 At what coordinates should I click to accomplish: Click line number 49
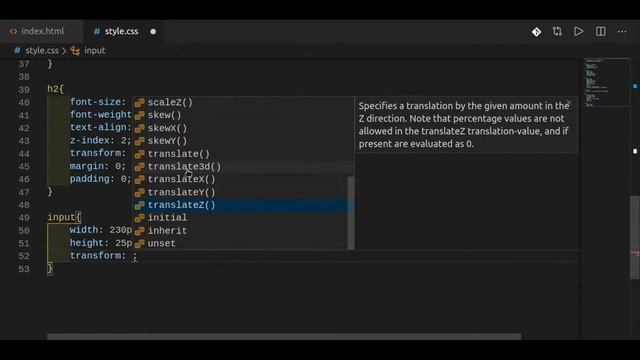tap(24, 218)
